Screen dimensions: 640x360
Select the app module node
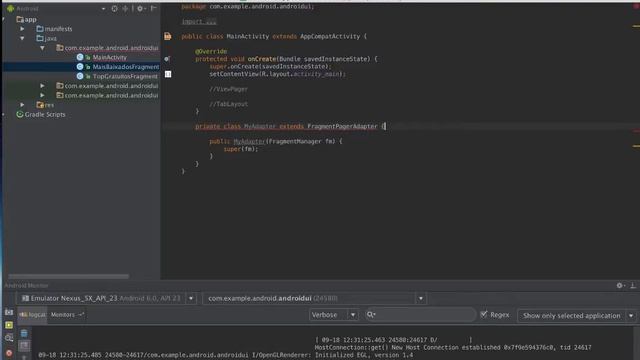click(27, 20)
